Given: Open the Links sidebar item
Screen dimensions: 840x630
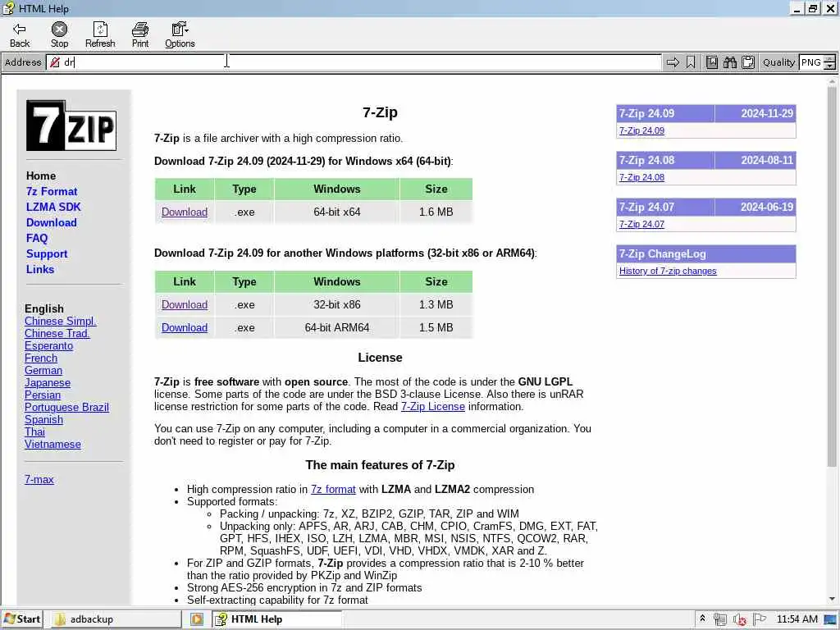Looking at the screenshot, I should tap(39, 269).
